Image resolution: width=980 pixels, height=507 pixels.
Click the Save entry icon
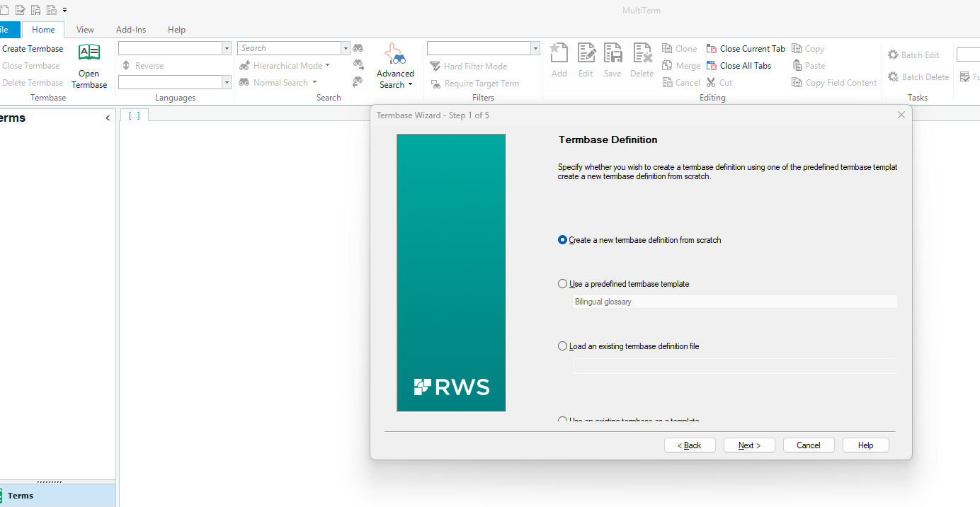[612, 53]
